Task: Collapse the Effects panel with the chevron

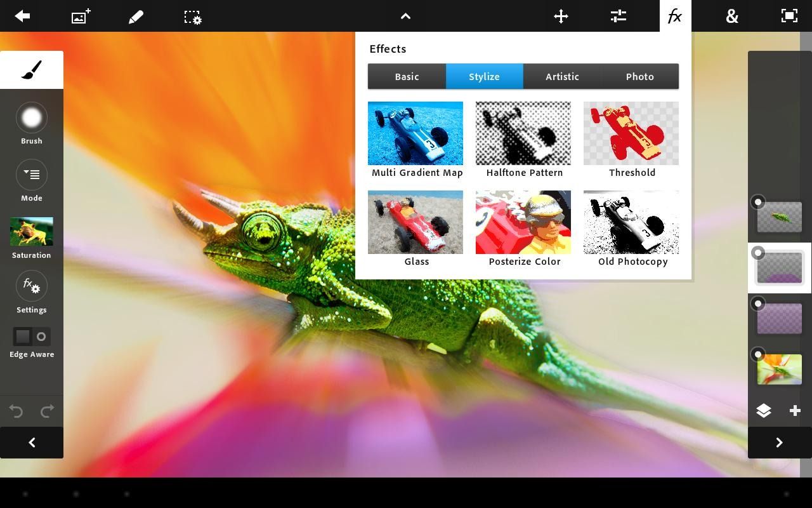Action: [405, 16]
